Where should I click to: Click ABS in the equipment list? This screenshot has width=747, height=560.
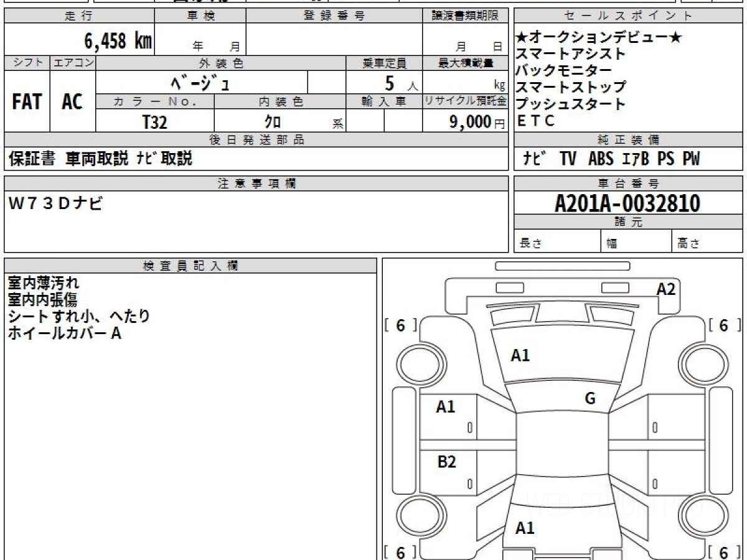600,159
